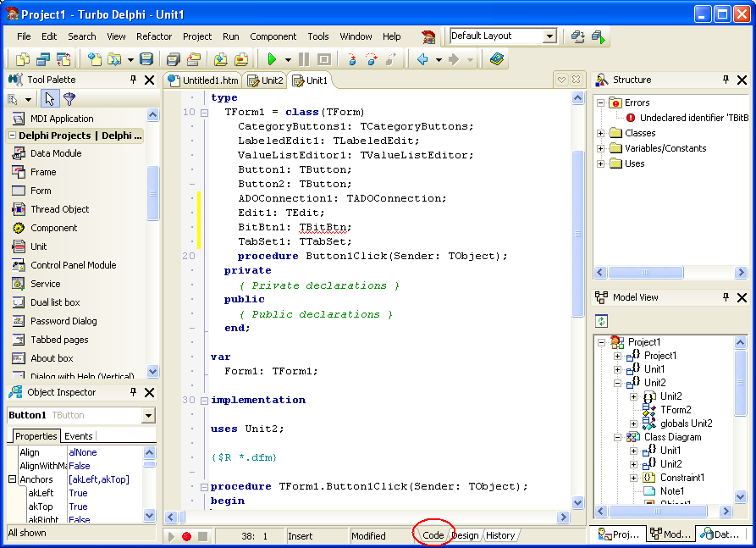
Task: Open the Default Layout dropdown
Action: pos(549,36)
